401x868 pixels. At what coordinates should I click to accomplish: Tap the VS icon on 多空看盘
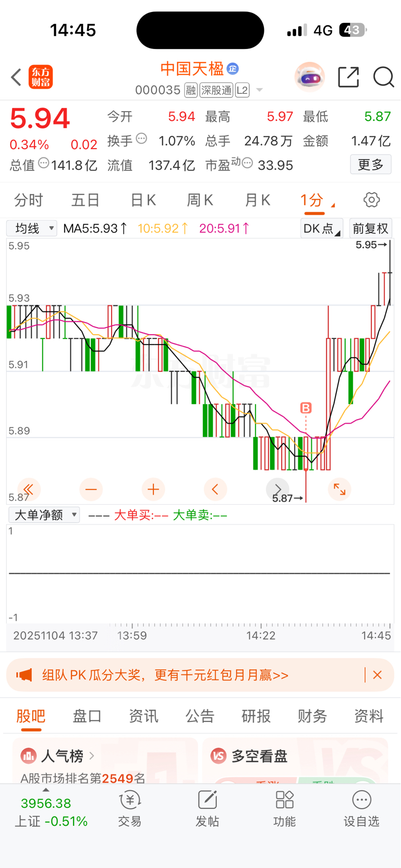coord(218,755)
